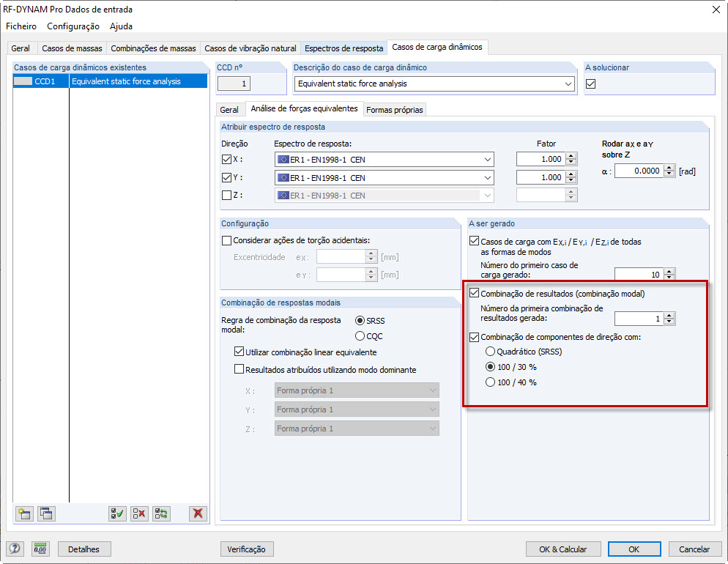Create a new dynamic load case
728x564 pixels.
[23, 513]
